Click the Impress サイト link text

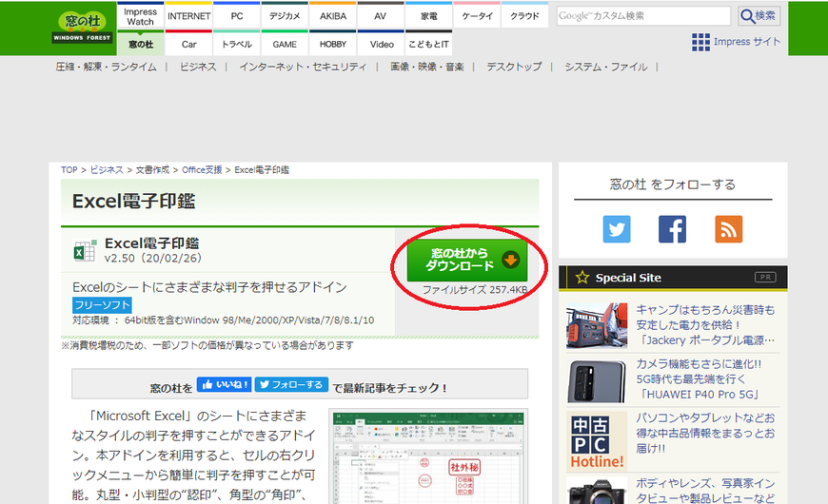pyautogui.click(x=747, y=42)
